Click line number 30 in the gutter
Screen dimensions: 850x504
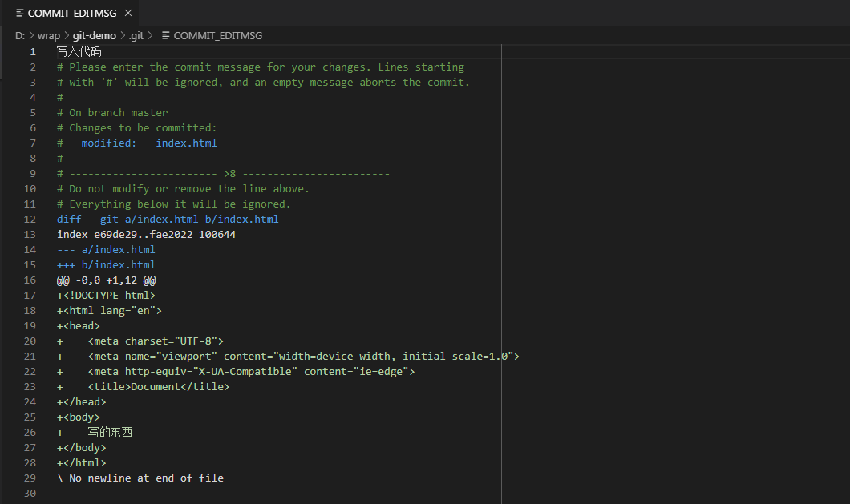click(x=30, y=493)
